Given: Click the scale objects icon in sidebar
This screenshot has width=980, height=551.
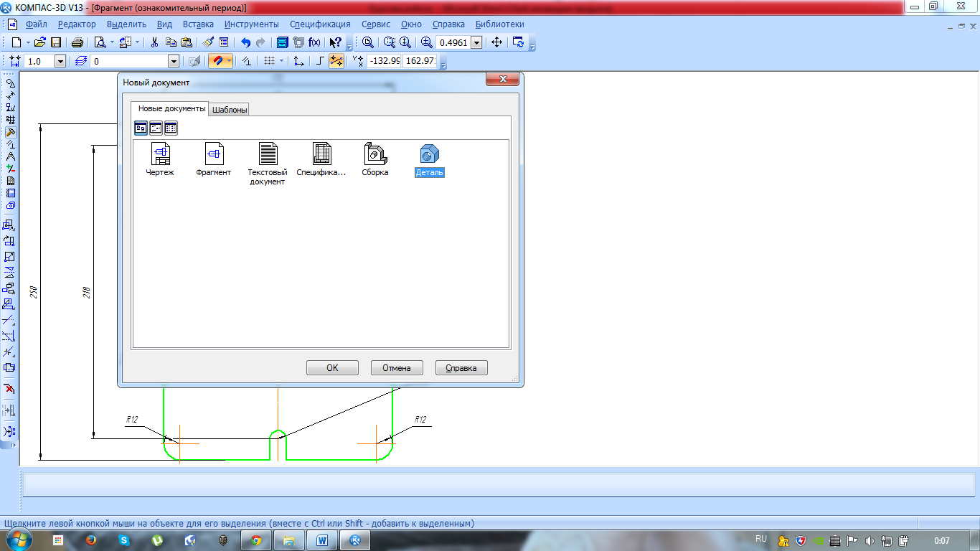Looking at the screenshot, I should [9, 257].
